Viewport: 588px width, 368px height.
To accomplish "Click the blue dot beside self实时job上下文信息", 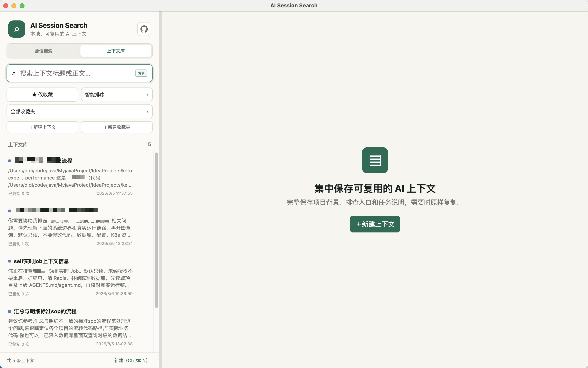I will [x=9, y=261].
